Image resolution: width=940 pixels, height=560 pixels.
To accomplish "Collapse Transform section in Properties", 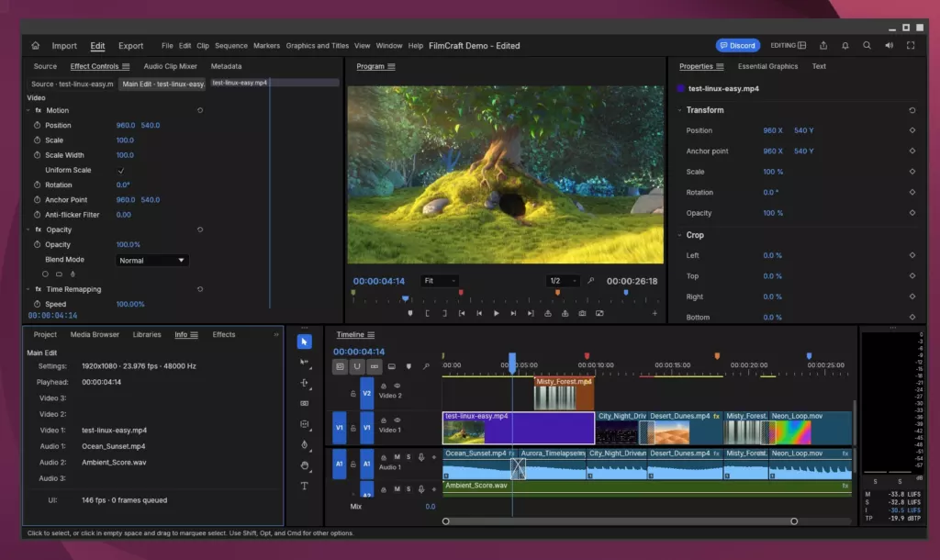I will click(679, 110).
